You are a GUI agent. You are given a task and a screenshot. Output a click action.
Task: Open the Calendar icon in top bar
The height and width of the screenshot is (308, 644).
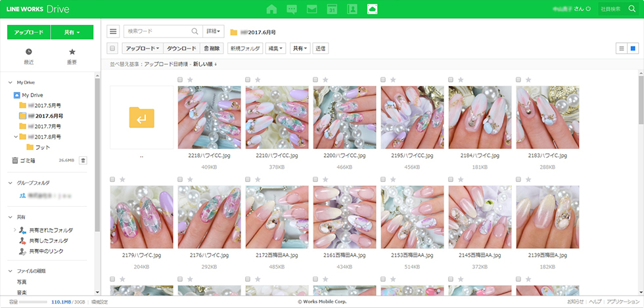click(x=332, y=9)
